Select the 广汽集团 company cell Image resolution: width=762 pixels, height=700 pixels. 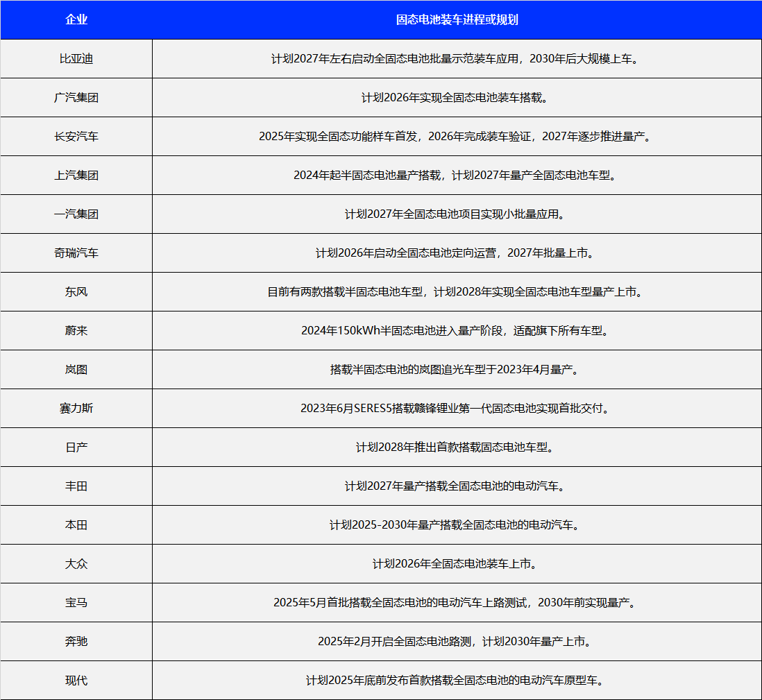click(76, 98)
